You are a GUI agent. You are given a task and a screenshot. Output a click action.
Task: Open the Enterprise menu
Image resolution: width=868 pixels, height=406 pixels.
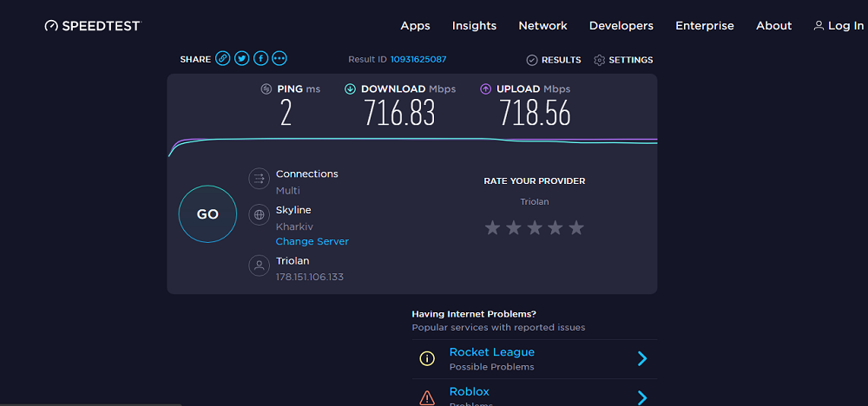coord(704,25)
